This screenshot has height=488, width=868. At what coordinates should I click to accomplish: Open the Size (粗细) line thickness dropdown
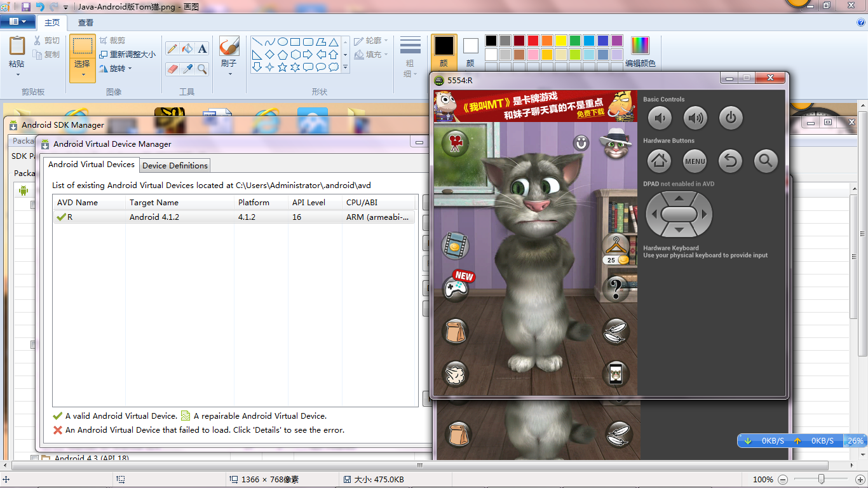click(x=410, y=57)
